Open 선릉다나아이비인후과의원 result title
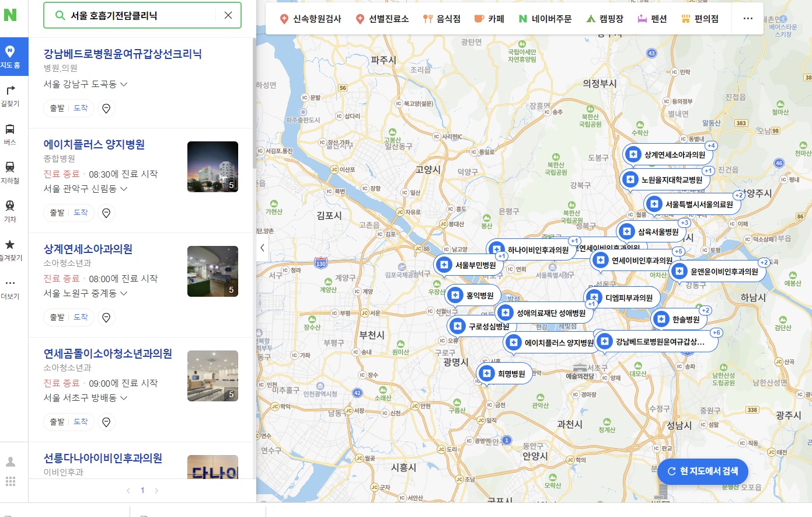 click(x=103, y=458)
